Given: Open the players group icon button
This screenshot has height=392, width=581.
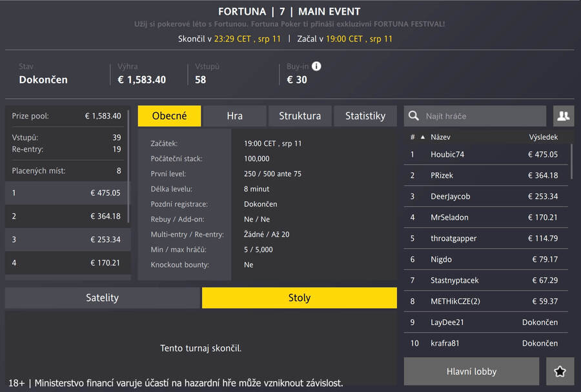Looking at the screenshot, I should pyautogui.click(x=564, y=116).
